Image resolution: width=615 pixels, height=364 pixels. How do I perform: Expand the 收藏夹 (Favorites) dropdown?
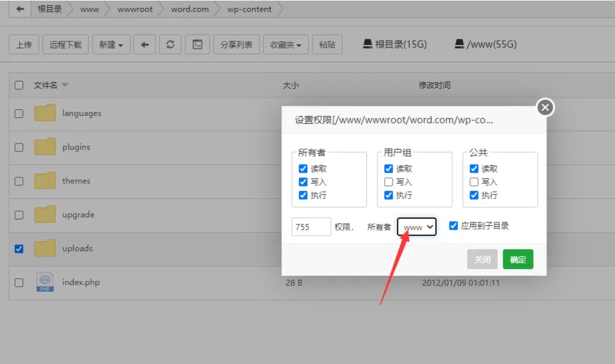[286, 44]
